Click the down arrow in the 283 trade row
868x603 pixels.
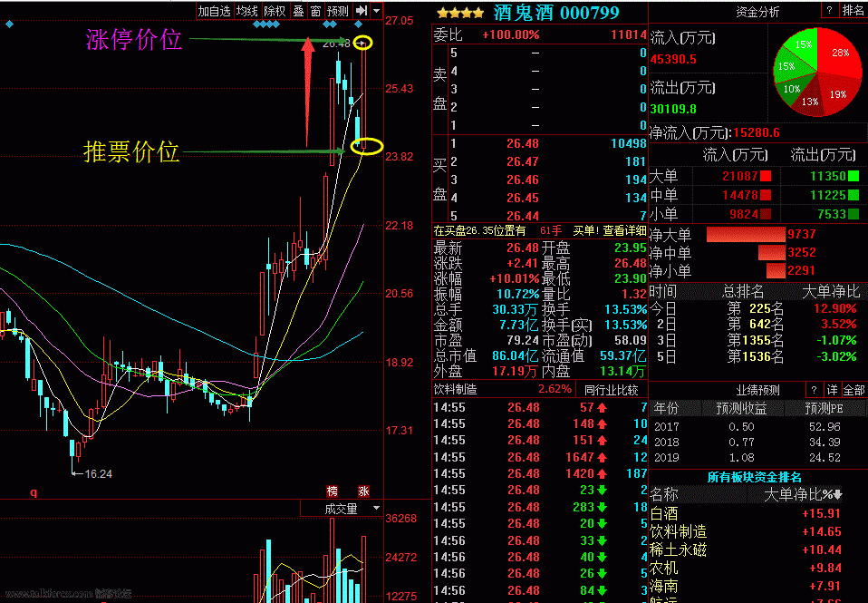(x=602, y=507)
